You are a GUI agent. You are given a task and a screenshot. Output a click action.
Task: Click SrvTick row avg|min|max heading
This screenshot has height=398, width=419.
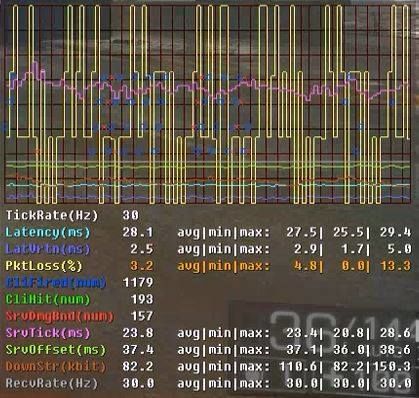223,333
